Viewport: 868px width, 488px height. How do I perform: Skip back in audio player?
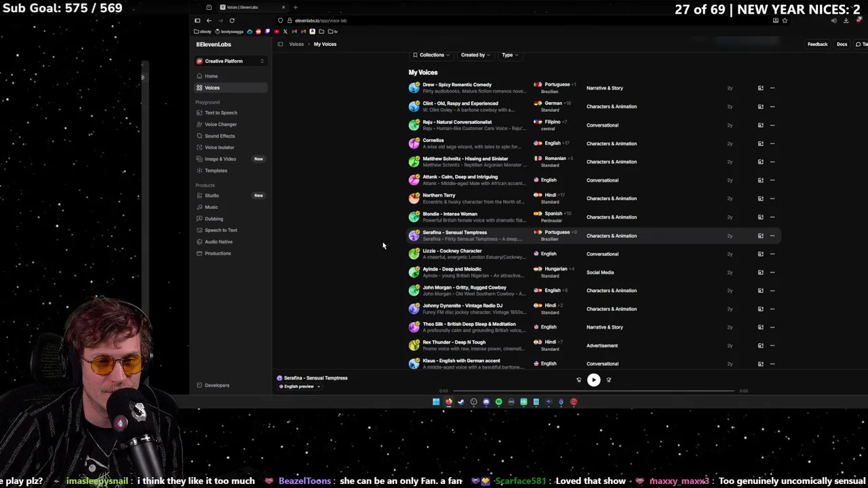(578, 380)
